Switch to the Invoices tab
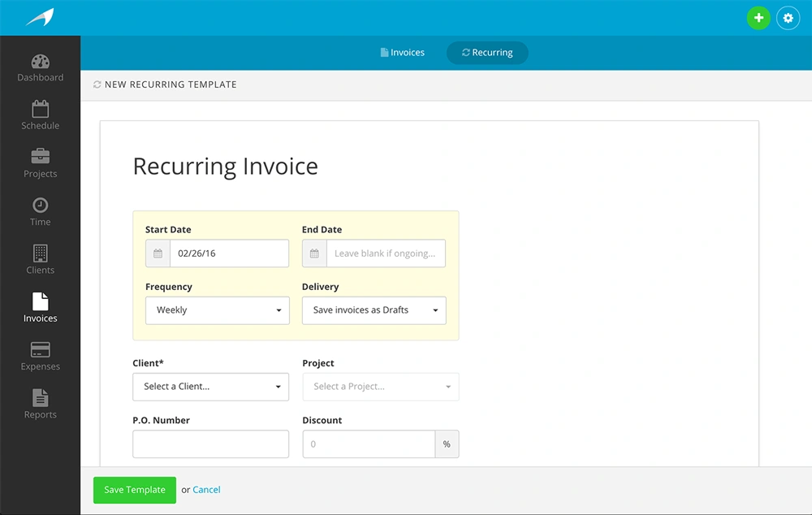Screen dimensions: 812x515 coord(402,52)
